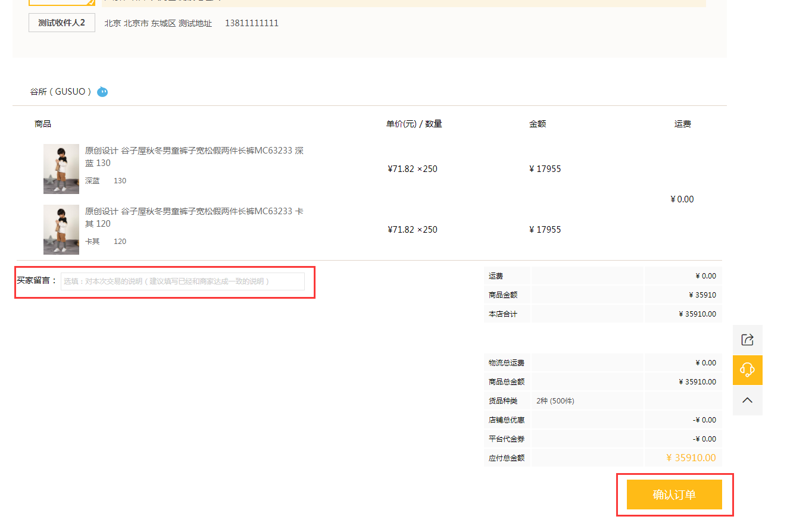
Task: Select the 测试收件人2 recipient address
Action: (x=62, y=23)
